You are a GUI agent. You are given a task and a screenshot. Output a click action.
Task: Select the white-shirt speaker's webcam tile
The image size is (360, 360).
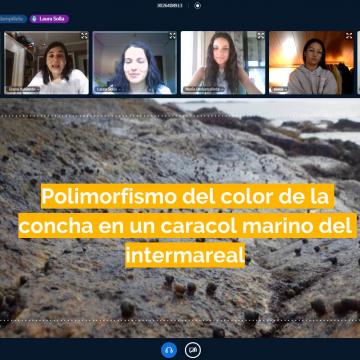(46, 63)
